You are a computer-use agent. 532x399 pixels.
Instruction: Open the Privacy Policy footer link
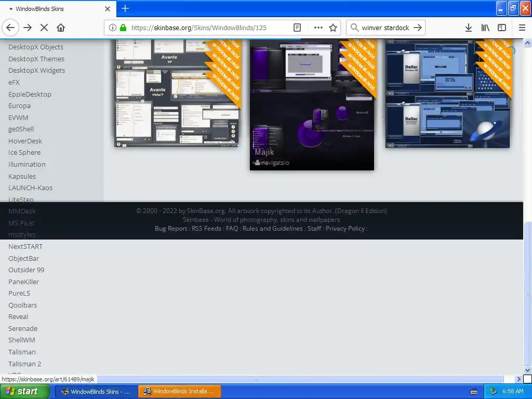click(345, 229)
